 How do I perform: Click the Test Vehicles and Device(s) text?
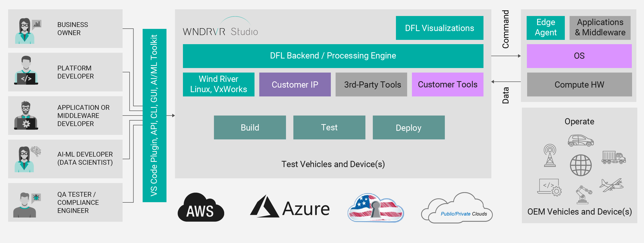[x=333, y=164]
